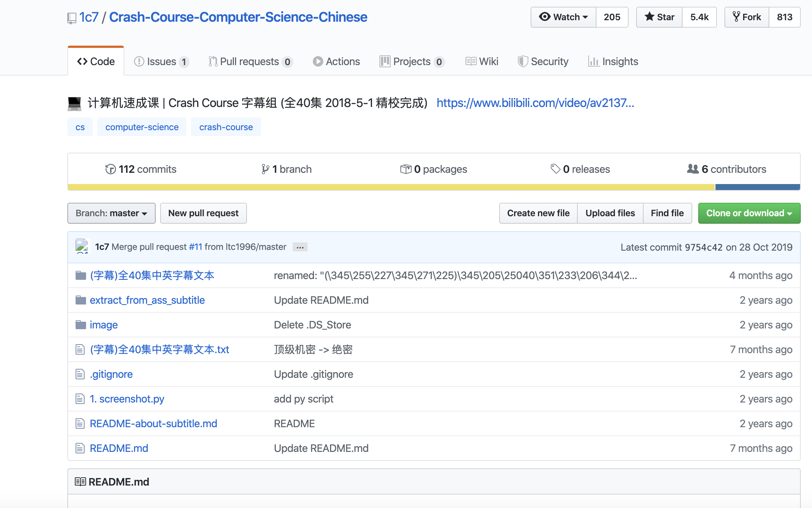
Task: Click the yellow language bar segment
Action: (391, 187)
